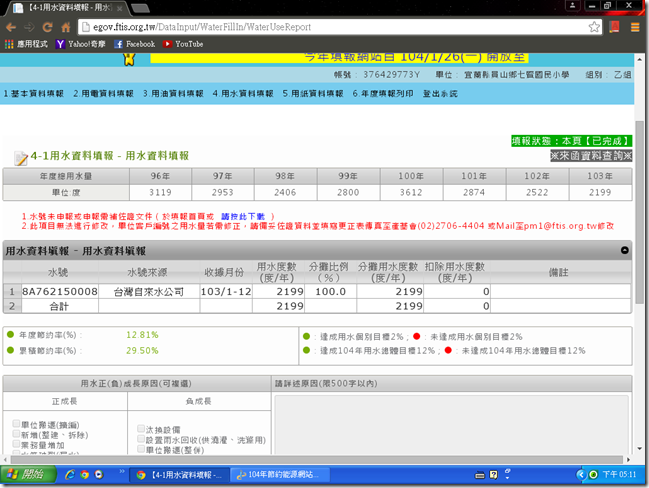Image resolution: width=649 pixels, height=488 pixels.
Task: Click the browser forward arrow
Action: (29, 27)
